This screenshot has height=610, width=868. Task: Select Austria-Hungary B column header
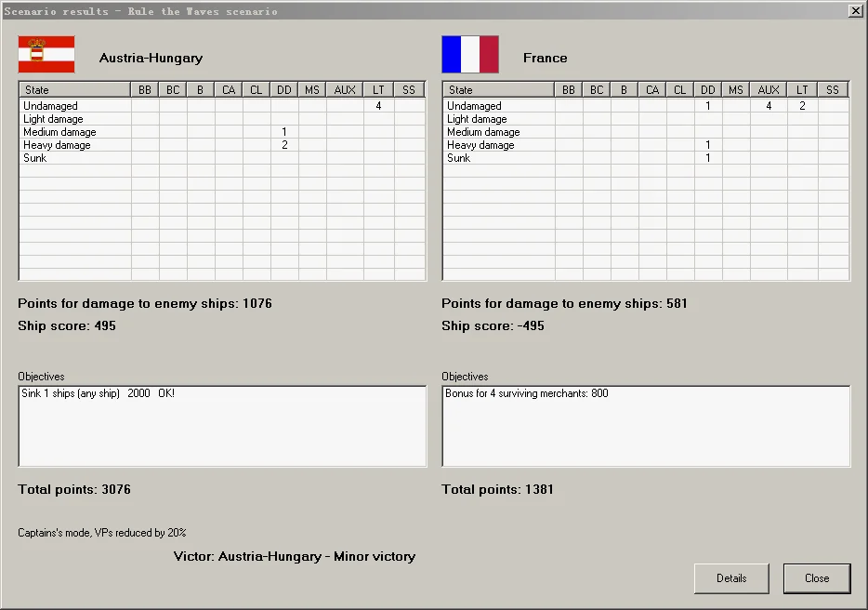click(x=201, y=90)
